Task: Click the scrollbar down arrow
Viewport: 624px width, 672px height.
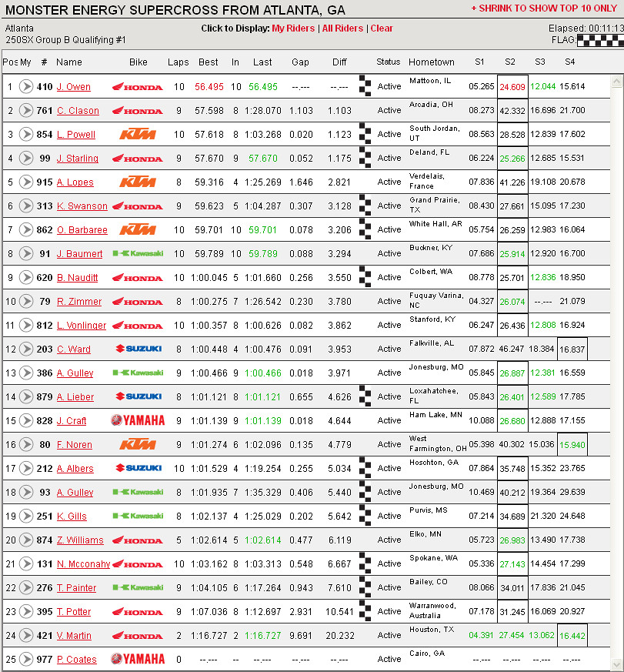Action: click(x=617, y=664)
